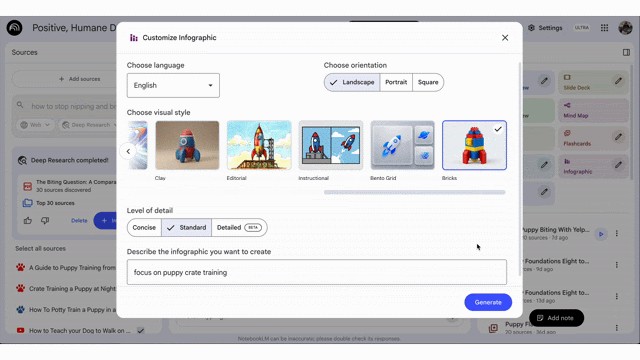Open the user profile avatar
Viewport: 640px width, 360px height.
pyautogui.click(x=625, y=28)
